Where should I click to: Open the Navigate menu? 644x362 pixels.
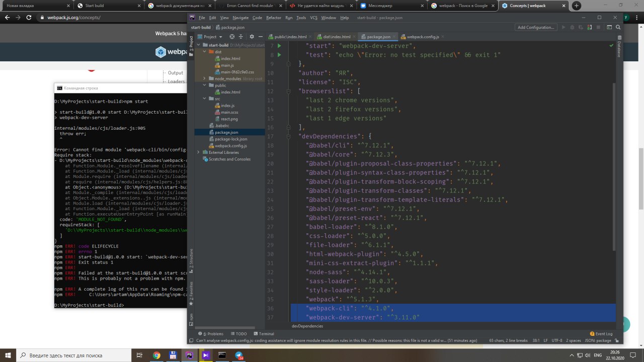pos(240,18)
